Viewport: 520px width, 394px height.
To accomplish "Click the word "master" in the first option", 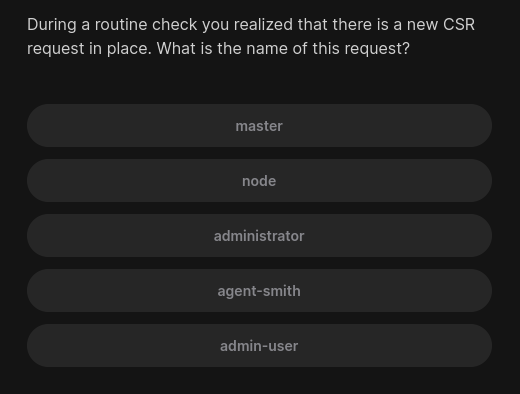I will pyautogui.click(x=259, y=126).
